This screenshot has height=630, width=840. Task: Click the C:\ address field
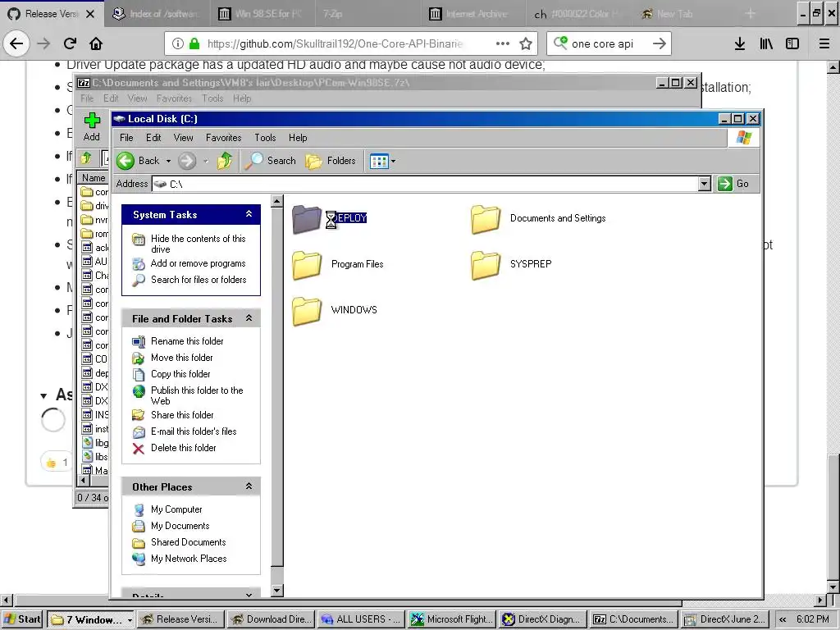tap(426, 184)
